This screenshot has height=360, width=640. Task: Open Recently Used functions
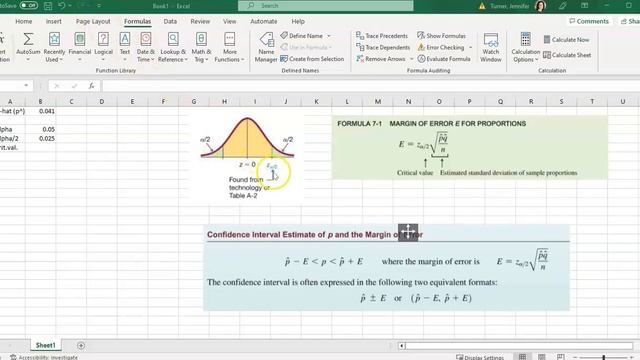54,47
